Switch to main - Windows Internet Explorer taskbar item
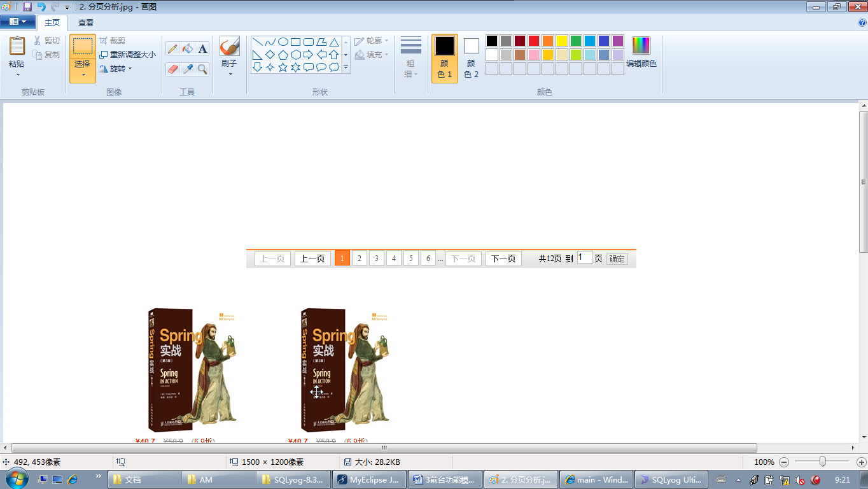868x489 pixels. [596, 480]
